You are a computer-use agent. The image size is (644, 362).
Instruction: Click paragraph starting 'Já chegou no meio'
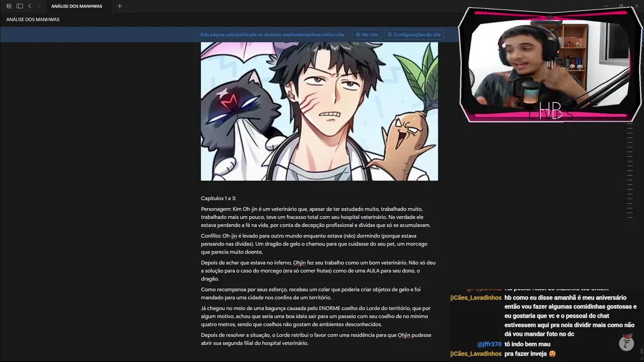(x=316, y=316)
